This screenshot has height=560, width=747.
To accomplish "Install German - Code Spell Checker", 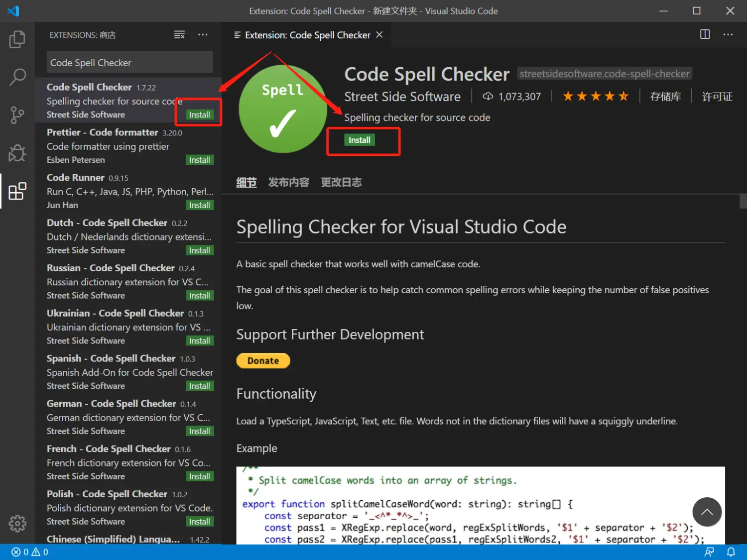I will 199,431.
